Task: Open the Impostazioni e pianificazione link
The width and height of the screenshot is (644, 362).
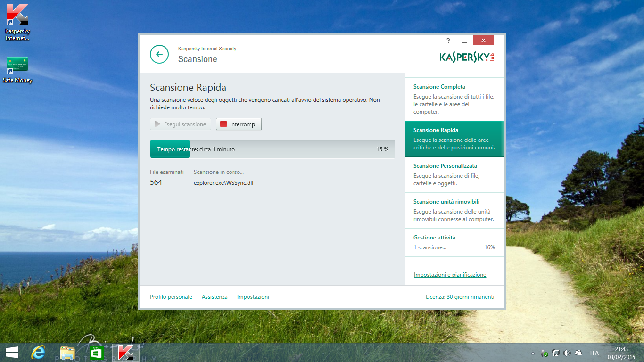Action: pyautogui.click(x=450, y=275)
